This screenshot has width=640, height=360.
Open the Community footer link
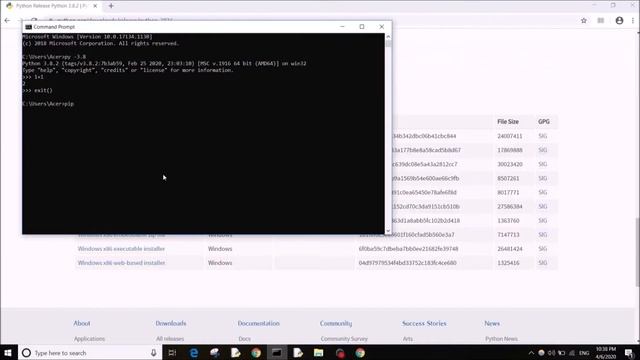coord(336,323)
